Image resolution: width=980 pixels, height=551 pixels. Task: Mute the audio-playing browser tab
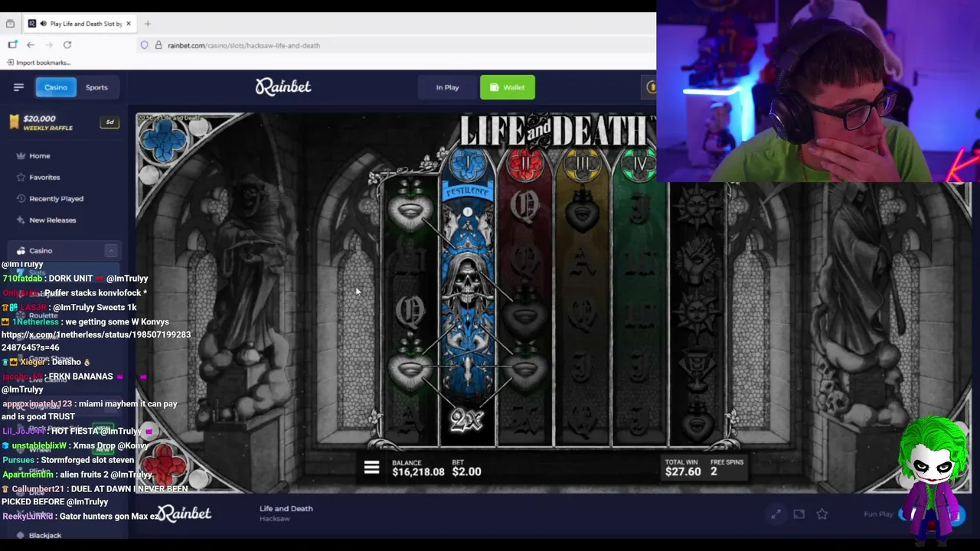pyautogui.click(x=43, y=24)
